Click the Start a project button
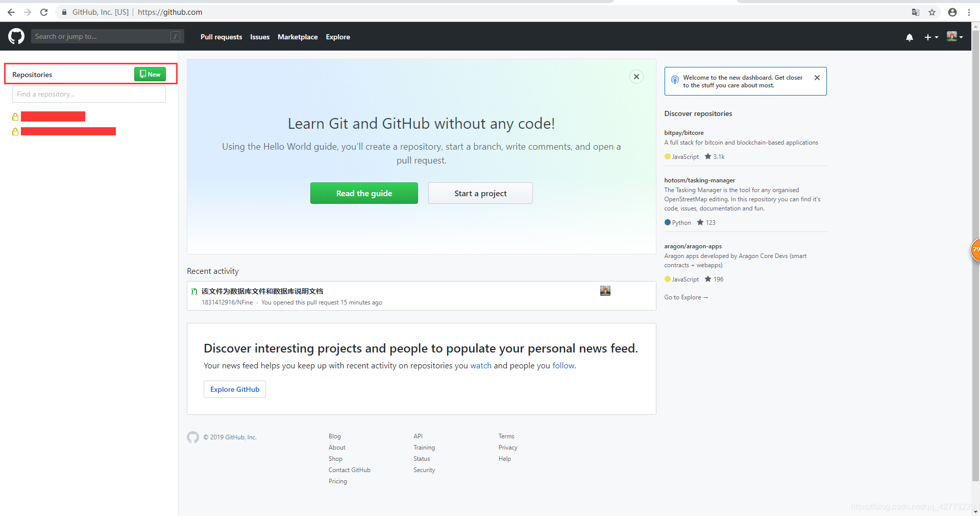 tap(480, 193)
